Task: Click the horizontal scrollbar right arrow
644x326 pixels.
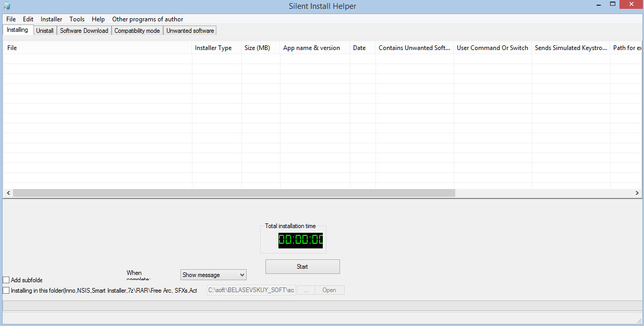Action: (x=637, y=193)
